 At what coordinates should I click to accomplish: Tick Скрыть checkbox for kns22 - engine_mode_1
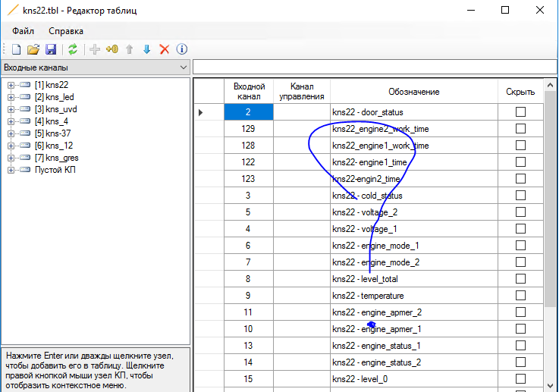click(x=520, y=246)
